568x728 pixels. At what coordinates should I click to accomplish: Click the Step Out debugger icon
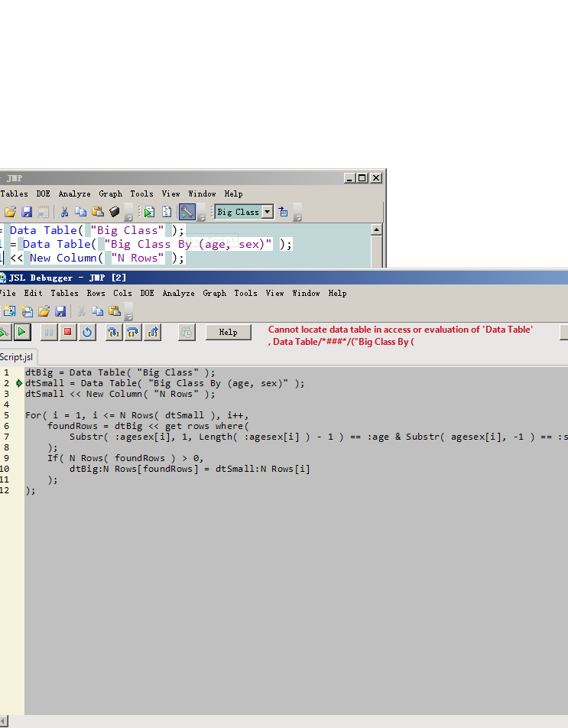pyautogui.click(x=153, y=332)
